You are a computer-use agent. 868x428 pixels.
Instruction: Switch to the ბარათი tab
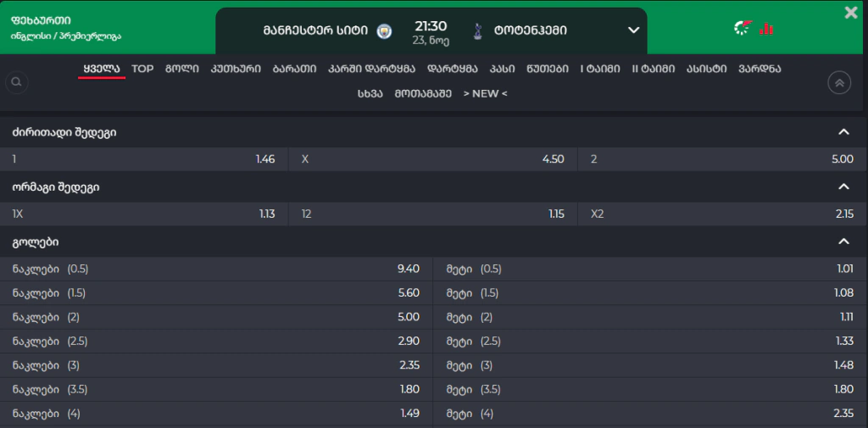click(x=294, y=69)
